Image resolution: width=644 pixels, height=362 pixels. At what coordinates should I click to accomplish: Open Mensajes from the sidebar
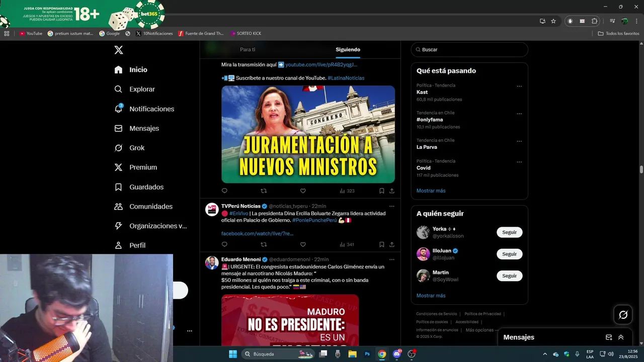coord(136,128)
